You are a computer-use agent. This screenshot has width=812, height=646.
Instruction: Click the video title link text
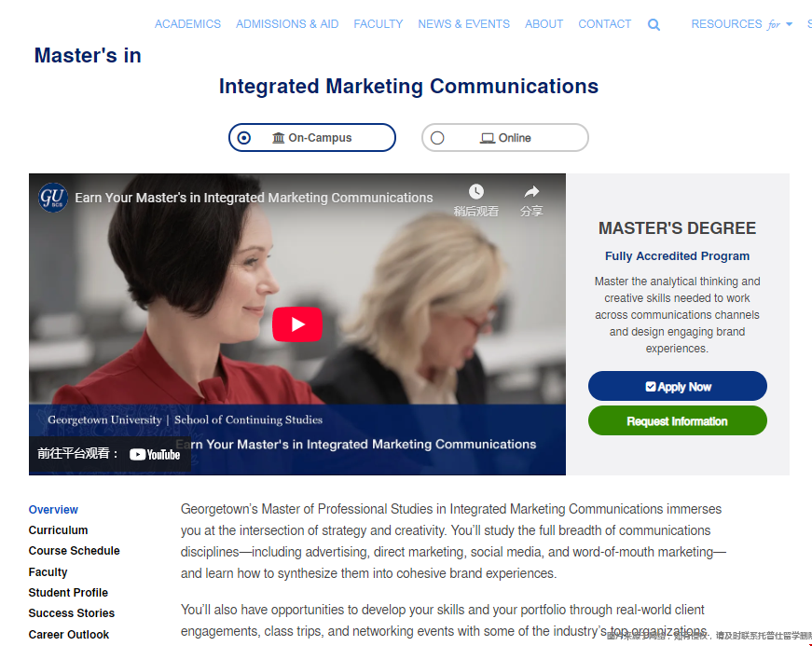click(x=254, y=198)
